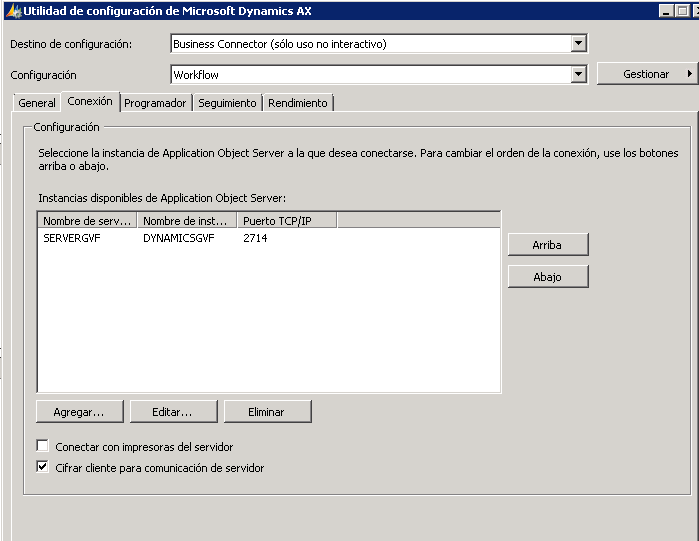The height and width of the screenshot is (541, 699).
Task: Minimize the Dynamics AX configuration window
Action: click(666, 11)
